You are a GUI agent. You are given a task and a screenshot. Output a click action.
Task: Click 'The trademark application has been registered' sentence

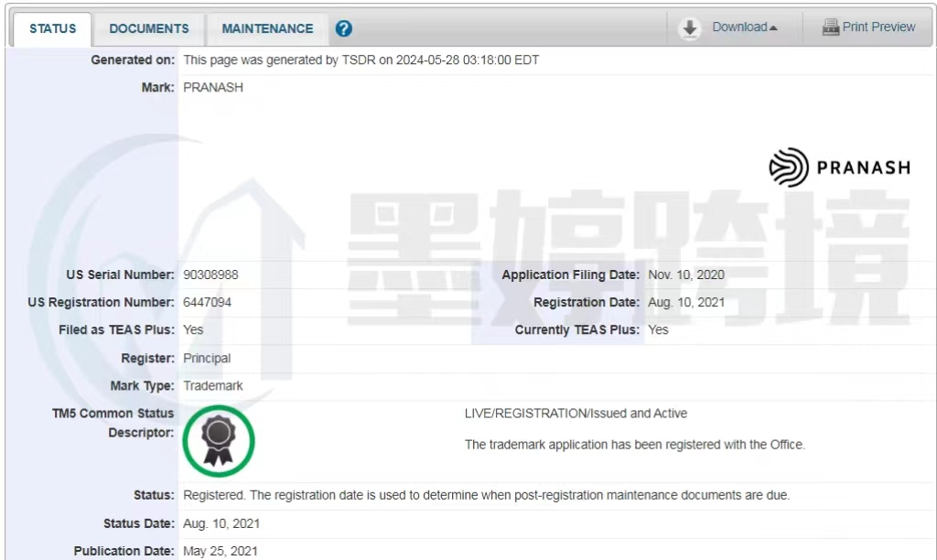(x=635, y=445)
